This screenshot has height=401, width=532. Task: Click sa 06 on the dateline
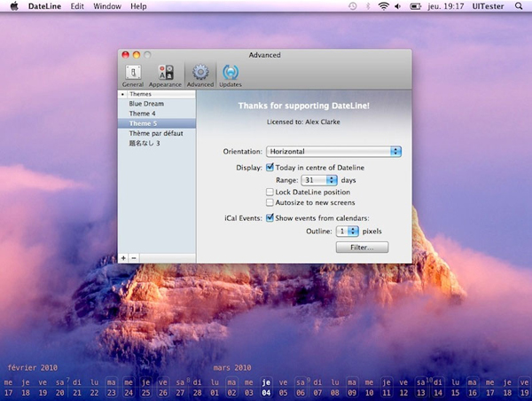point(301,388)
